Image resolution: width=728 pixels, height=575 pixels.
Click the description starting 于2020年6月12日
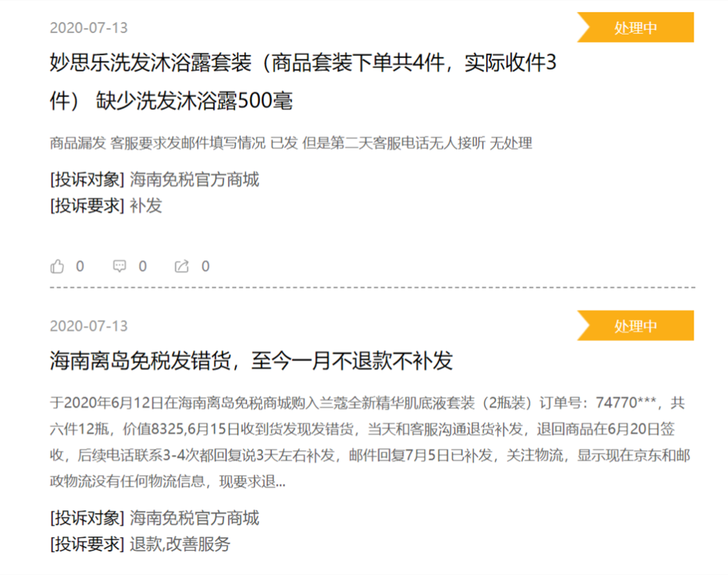[x=369, y=442]
